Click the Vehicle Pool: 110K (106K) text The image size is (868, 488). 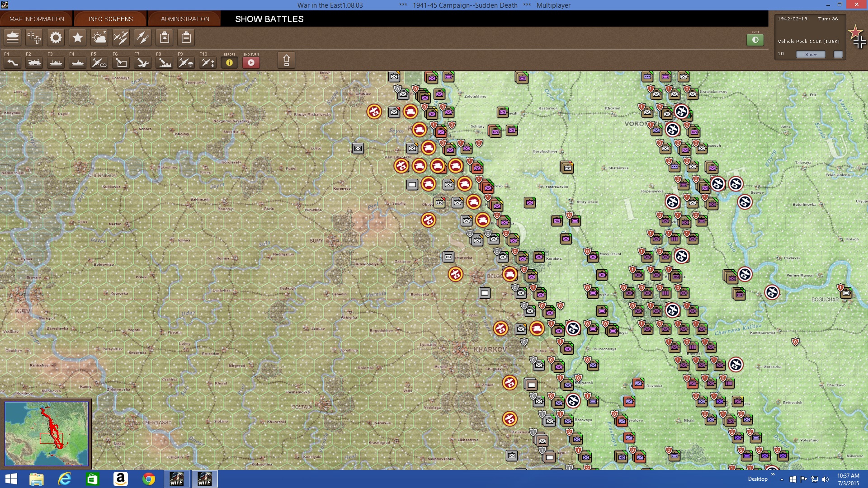click(808, 41)
